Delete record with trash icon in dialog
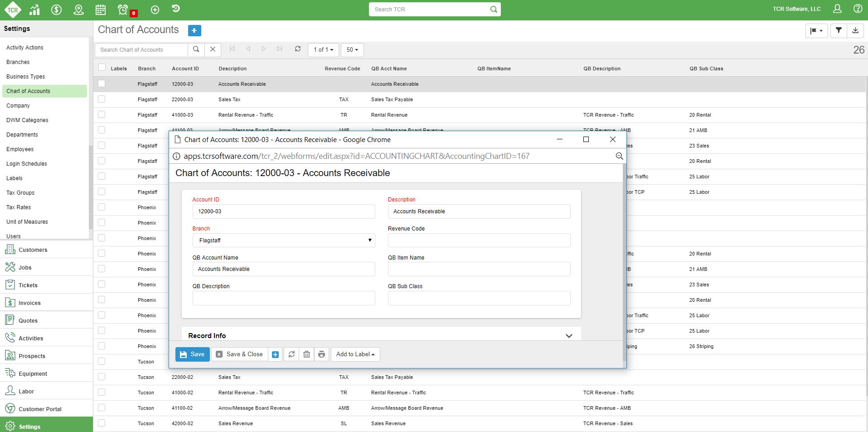The height and width of the screenshot is (432, 868). [x=306, y=354]
